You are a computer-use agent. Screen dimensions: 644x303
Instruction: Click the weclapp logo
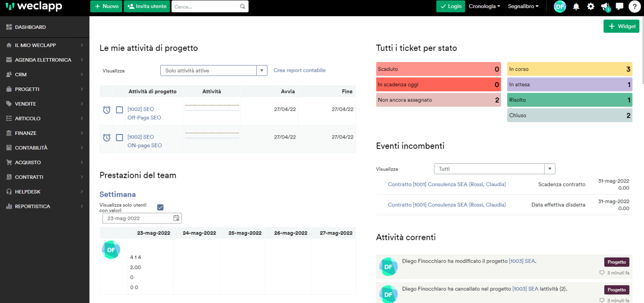click(34, 6)
